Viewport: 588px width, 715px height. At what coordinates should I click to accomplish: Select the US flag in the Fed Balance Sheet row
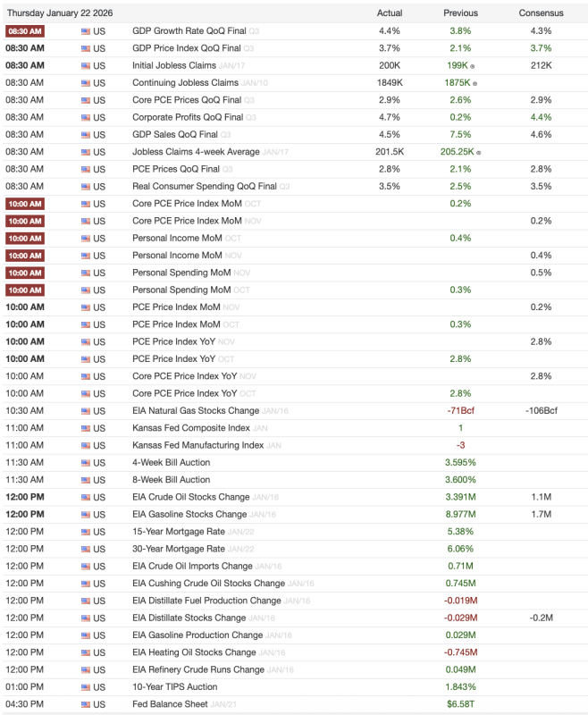pyautogui.click(x=86, y=704)
